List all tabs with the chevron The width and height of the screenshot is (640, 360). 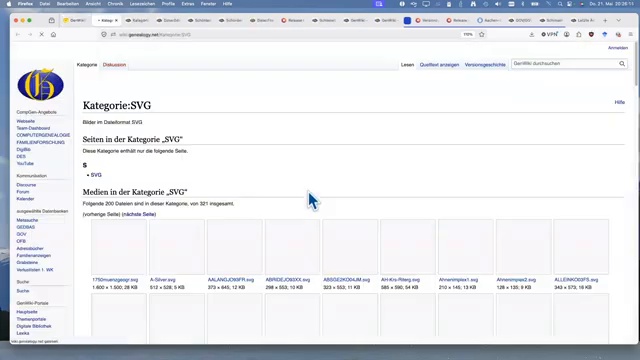(x=618, y=20)
